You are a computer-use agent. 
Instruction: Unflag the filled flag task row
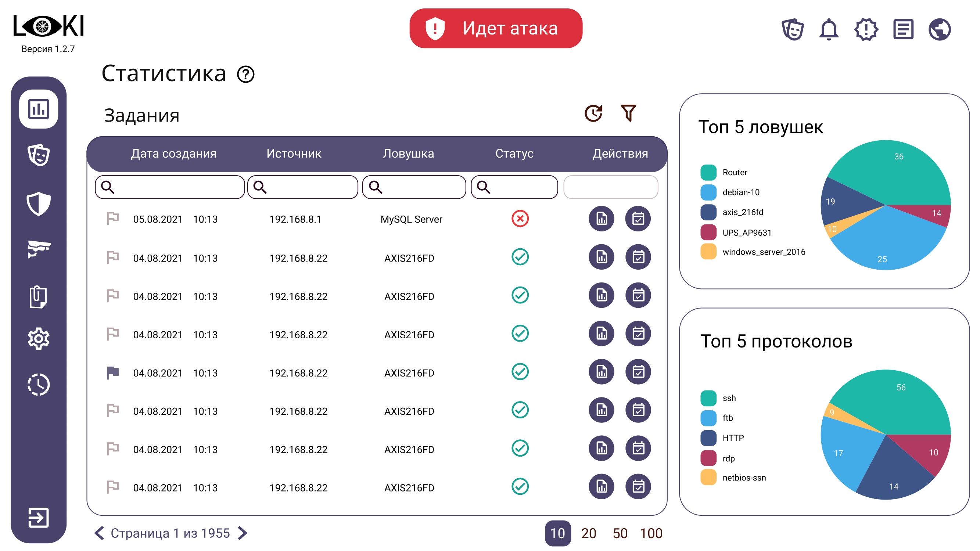coord(112,372)
